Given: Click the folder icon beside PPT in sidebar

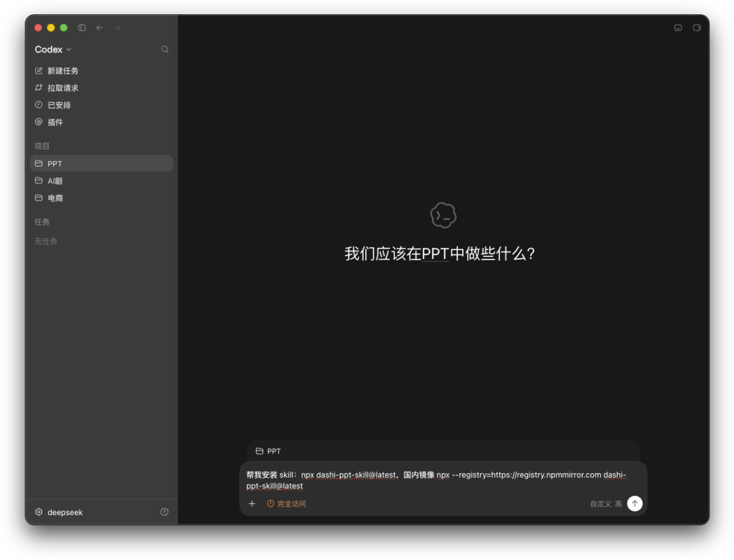Looking at the screenshot, I should 39,163.
